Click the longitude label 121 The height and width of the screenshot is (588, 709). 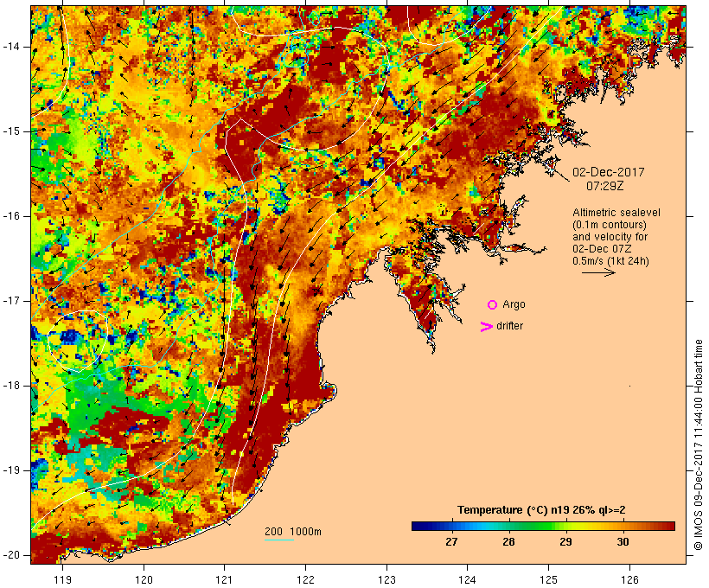click(x=224, y=579)
